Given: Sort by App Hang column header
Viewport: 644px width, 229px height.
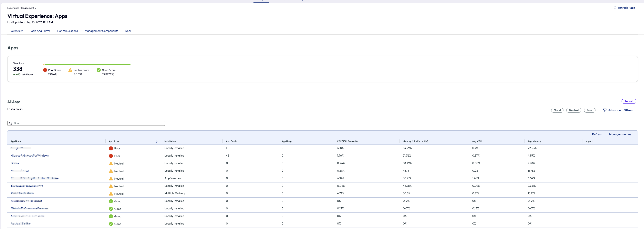Looking at the screenshot, I should (286, 141).
